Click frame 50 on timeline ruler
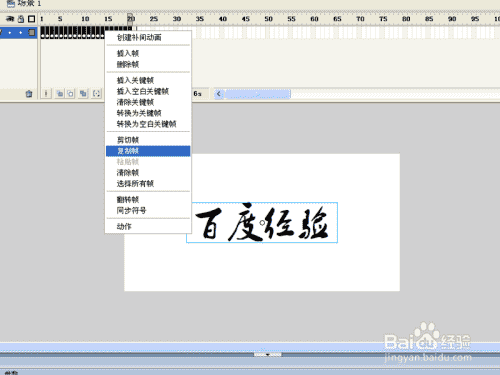The image size is (500, 375). [268, 19]
